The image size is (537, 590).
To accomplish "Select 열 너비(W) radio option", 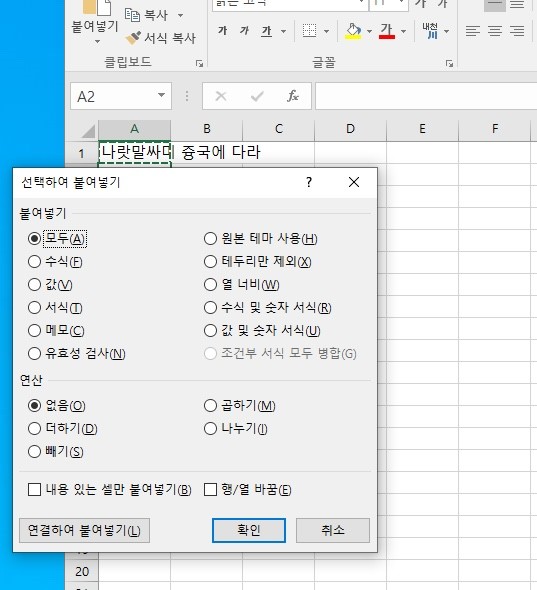I will coord(242,285).
